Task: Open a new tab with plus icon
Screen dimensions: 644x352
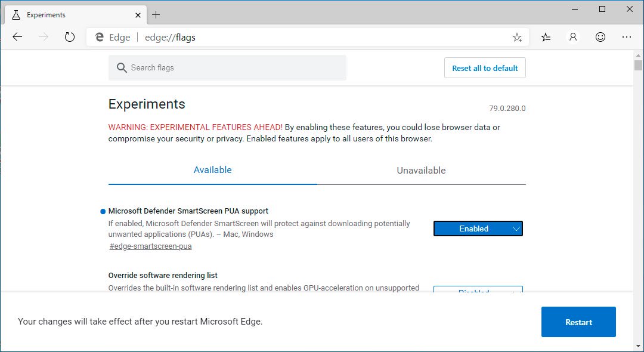Action: click(x=156, y=14)
